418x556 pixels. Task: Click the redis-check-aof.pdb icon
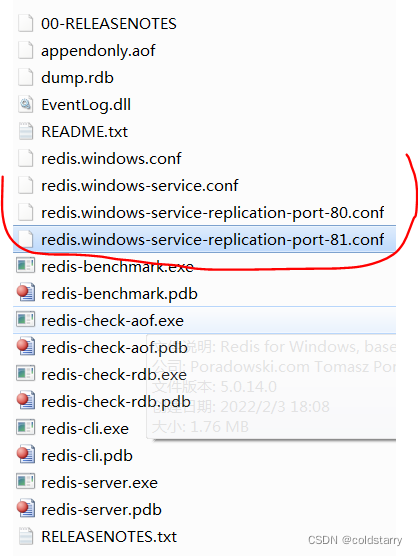click(x=26, y=347)
